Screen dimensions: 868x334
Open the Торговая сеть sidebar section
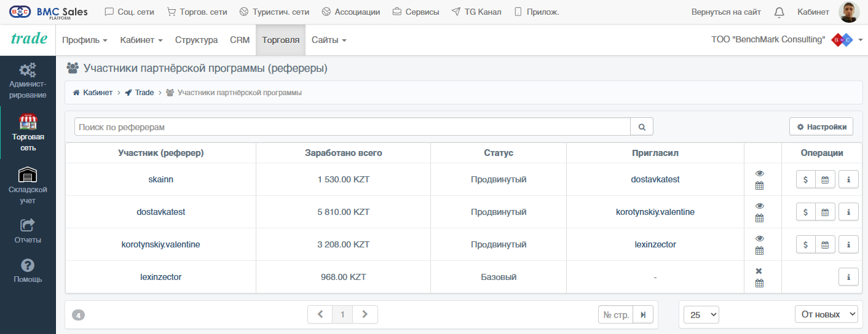coord(28,133)
